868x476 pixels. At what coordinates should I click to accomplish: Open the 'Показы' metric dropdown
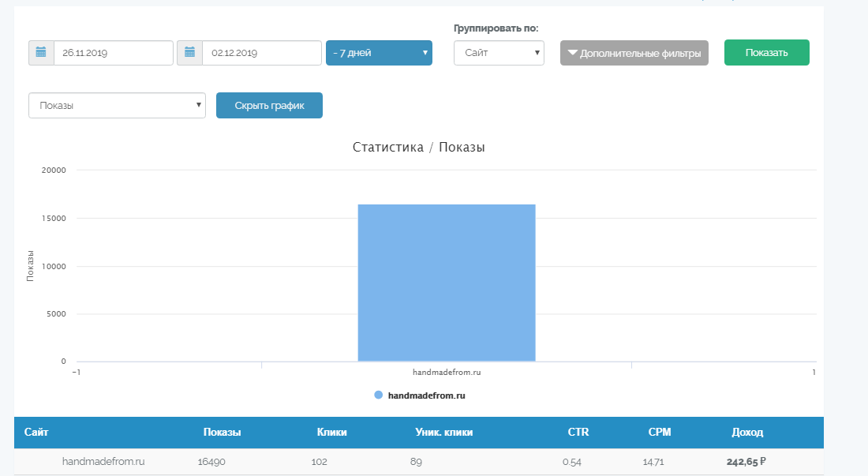point(117,105)
